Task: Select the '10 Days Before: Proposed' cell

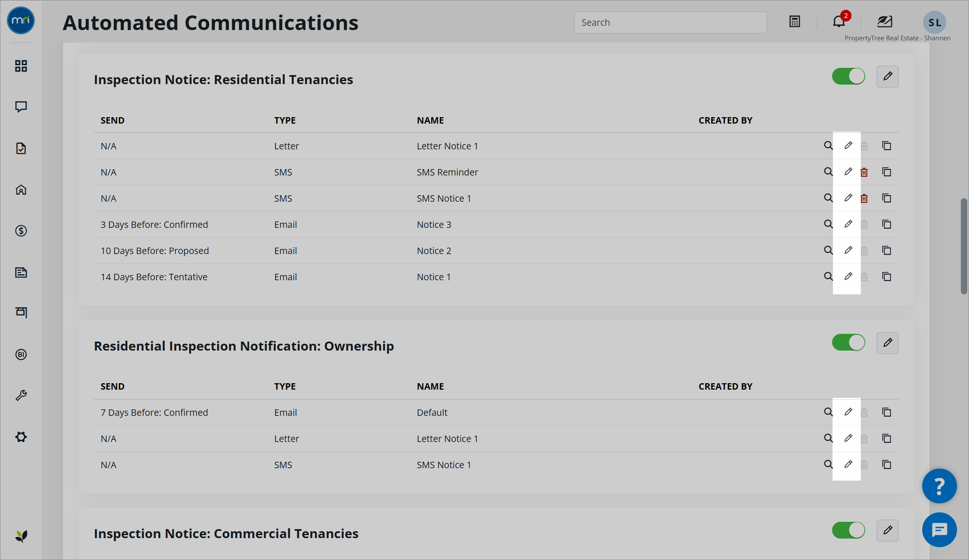Action: pos(155,251)
